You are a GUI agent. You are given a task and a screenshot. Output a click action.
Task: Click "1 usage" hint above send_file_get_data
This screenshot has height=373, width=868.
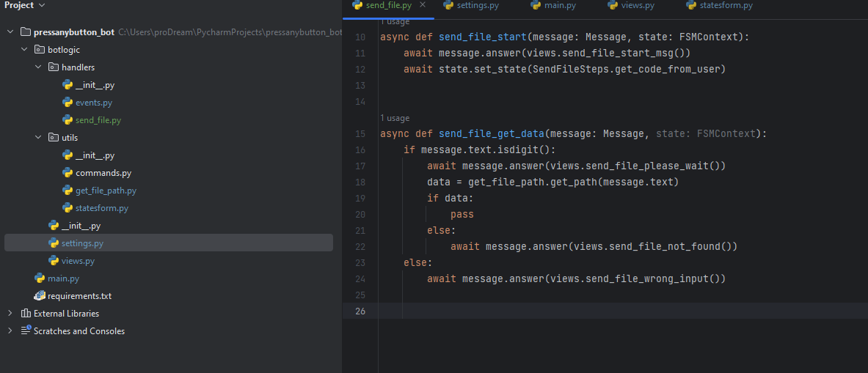click(x=395, y=118)
